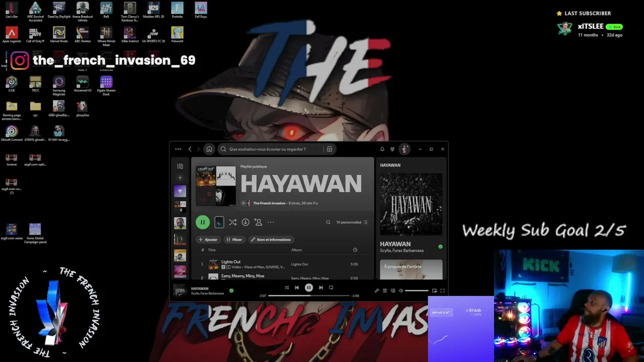Select Marvel Rivals desktop icon
Screen dimensions: 644x362
click(x=59, y=35)
